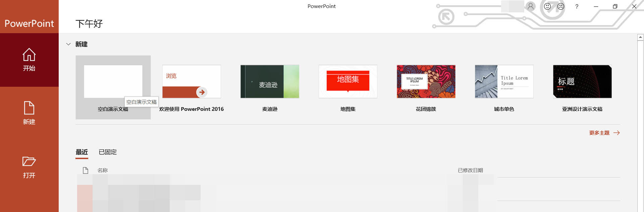Open 欢迎使用 PowerPoint 2016 template
644x212 pixels.
(x=192, y=82)
